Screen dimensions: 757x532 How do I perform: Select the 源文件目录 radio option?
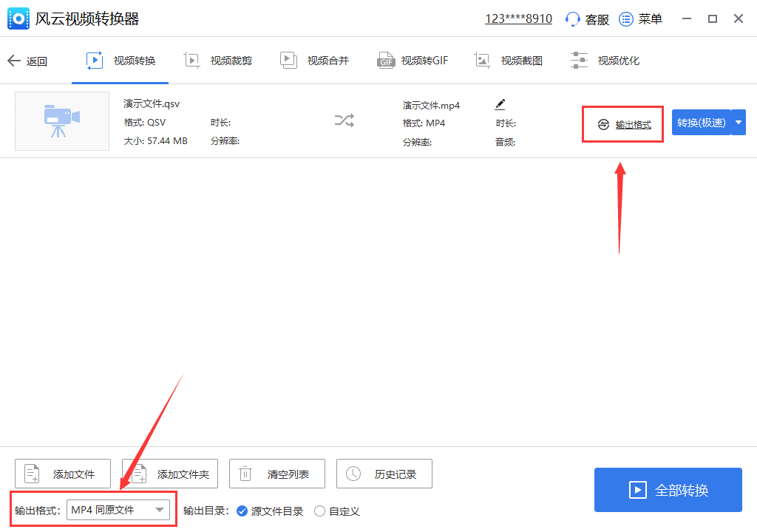point(242,511)
